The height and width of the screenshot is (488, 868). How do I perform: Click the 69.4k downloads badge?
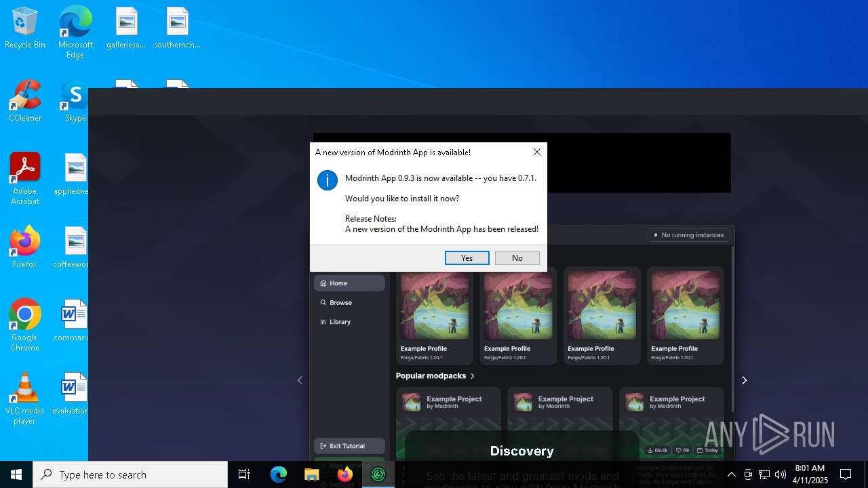(658, 450)
